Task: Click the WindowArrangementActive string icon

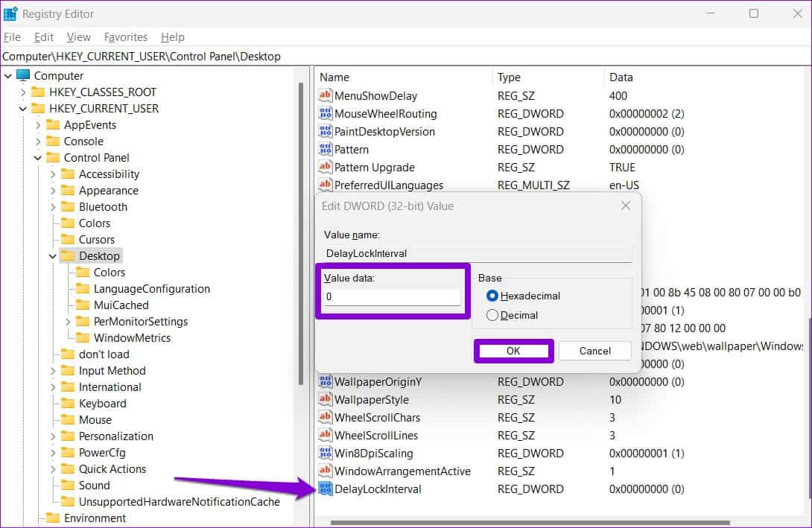Action: tap(326, 471)
